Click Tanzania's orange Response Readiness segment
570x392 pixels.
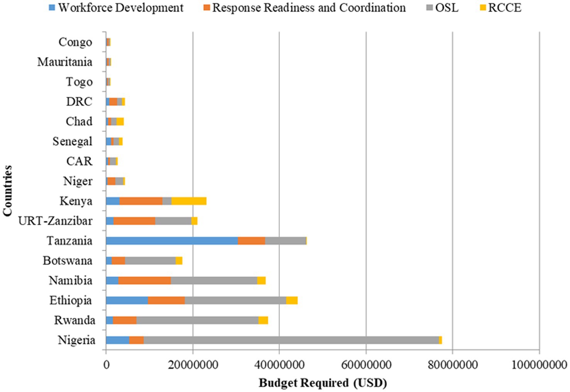(252, 241)
